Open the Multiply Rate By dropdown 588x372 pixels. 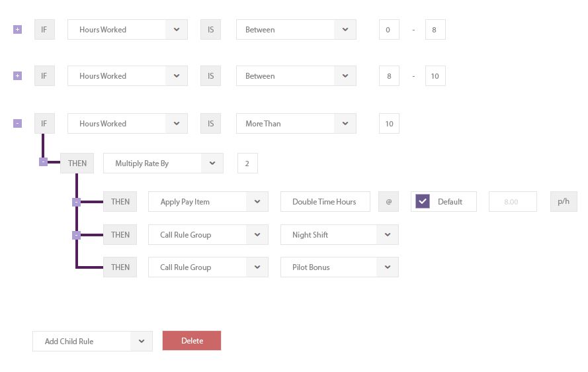(x=212, y=163)
